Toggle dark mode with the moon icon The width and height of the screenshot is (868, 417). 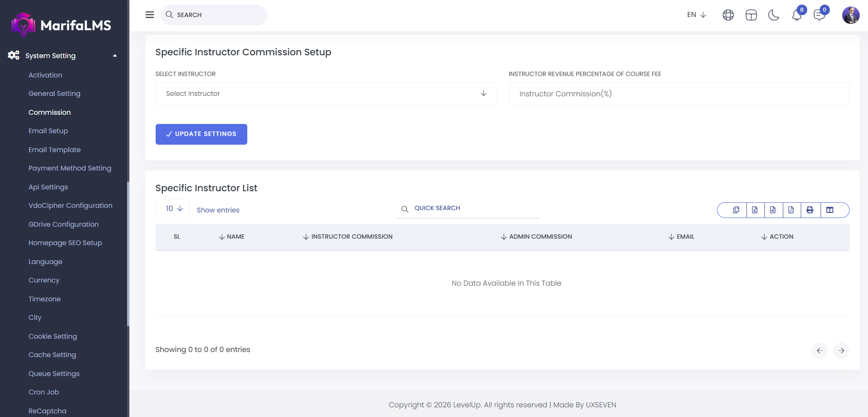pyautogui.click(x=774, y=15)
